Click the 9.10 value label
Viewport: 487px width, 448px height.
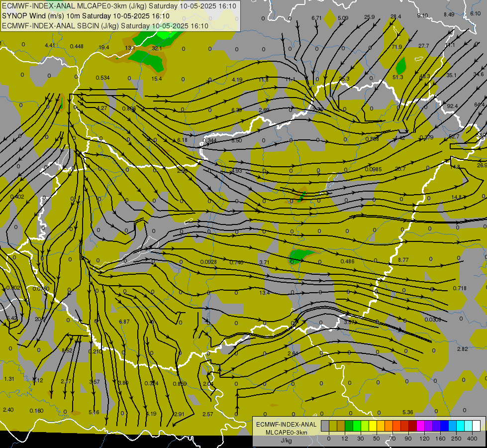(422, 15)
